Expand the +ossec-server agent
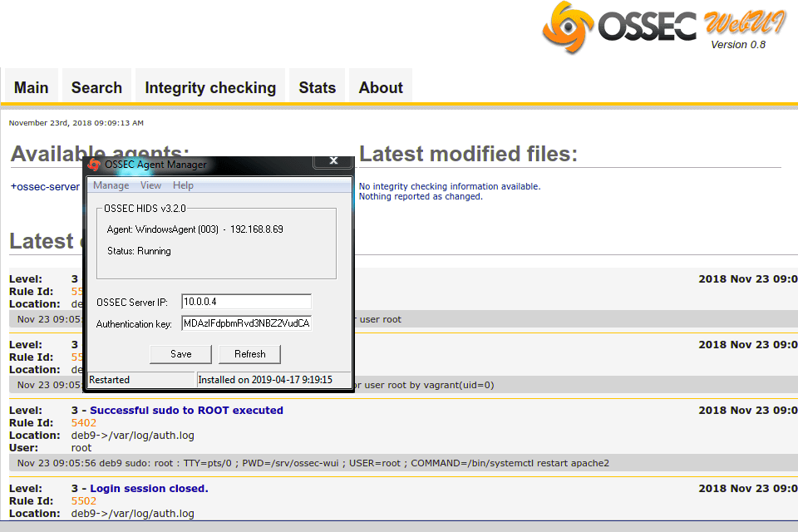The width and height of the screenshot is (798, 532). 45,187
